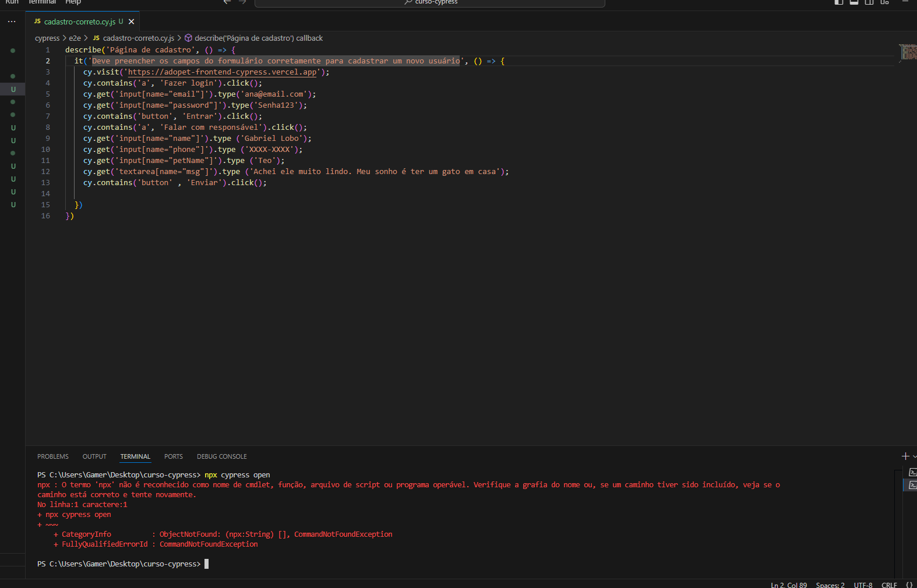Click the language mode braces icon
The image size is (917, 588).
pos(909,585)
